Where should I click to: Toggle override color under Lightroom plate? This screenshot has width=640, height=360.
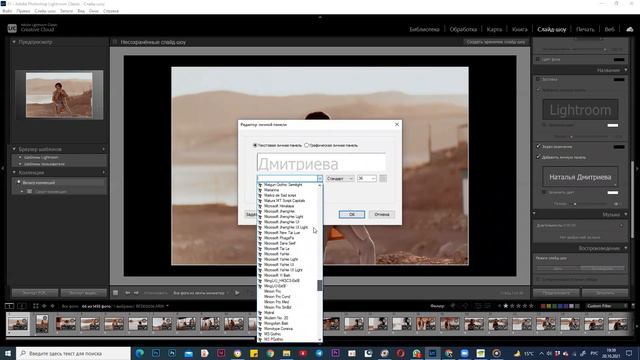[x=544, y=125]
